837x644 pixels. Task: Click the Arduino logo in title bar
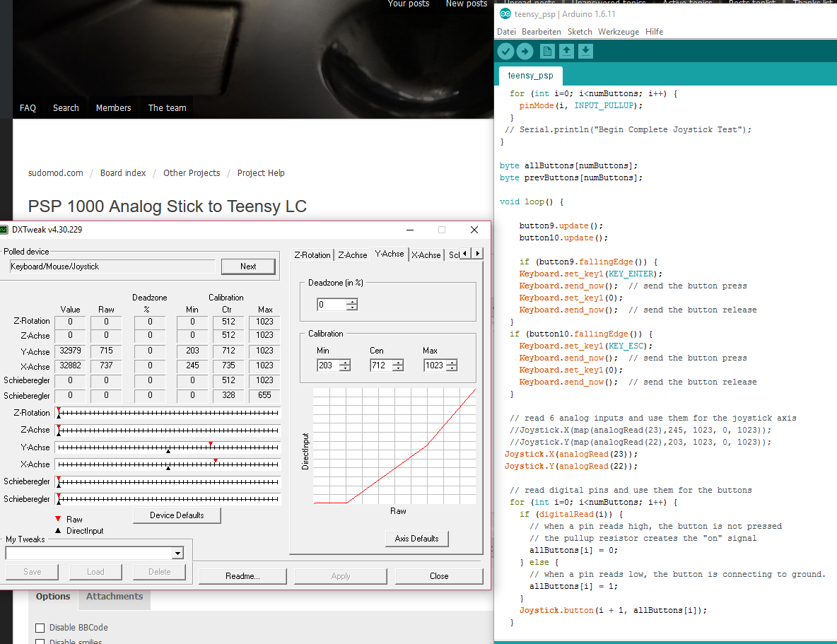click(505, 14)
